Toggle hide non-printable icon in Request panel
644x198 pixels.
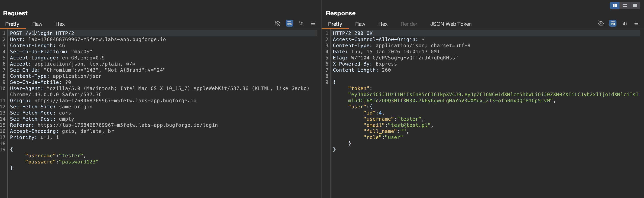click(x=277, y=24)
